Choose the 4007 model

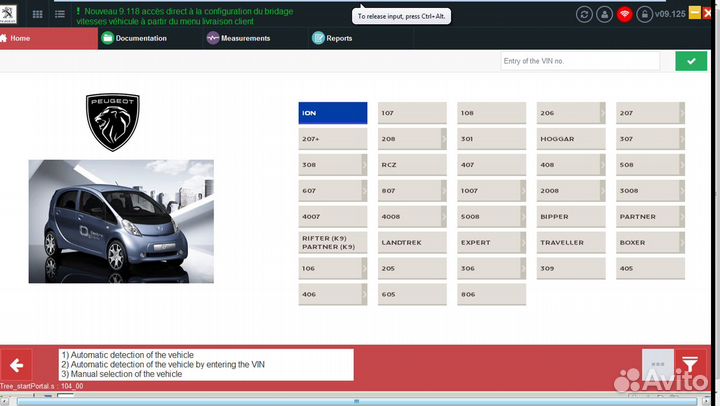click(x=333, y=217)
